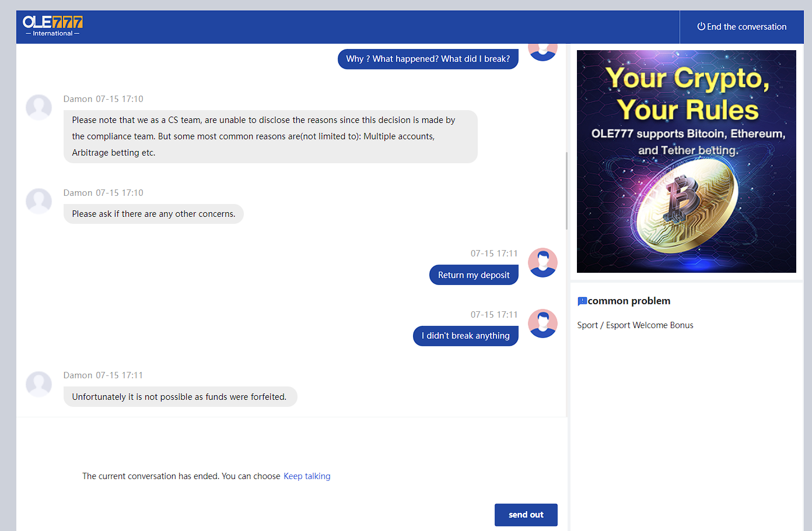Click Damon's avatar beside the compliance team message
The image size is (812, 531).
coord(39,107)
